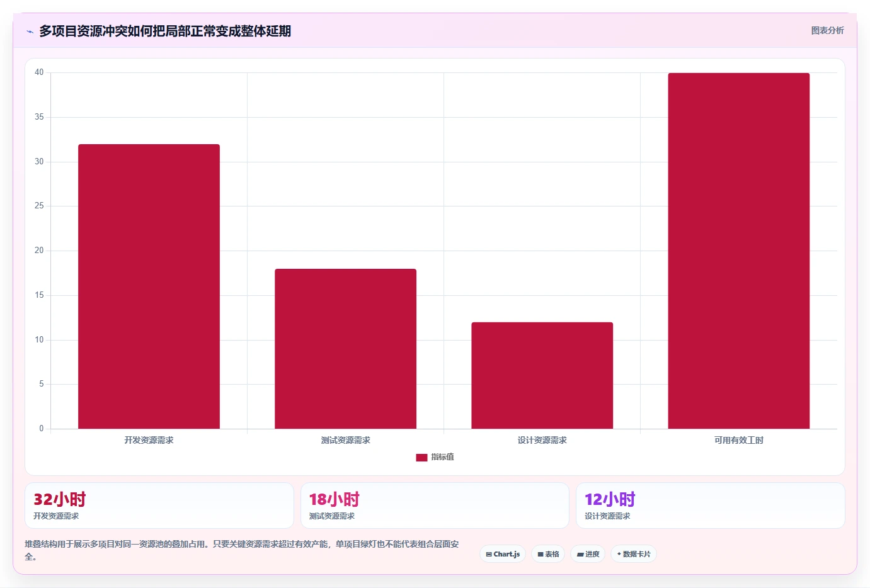Click the 可用有效工时 x-axis label

[x=738, y=440]
